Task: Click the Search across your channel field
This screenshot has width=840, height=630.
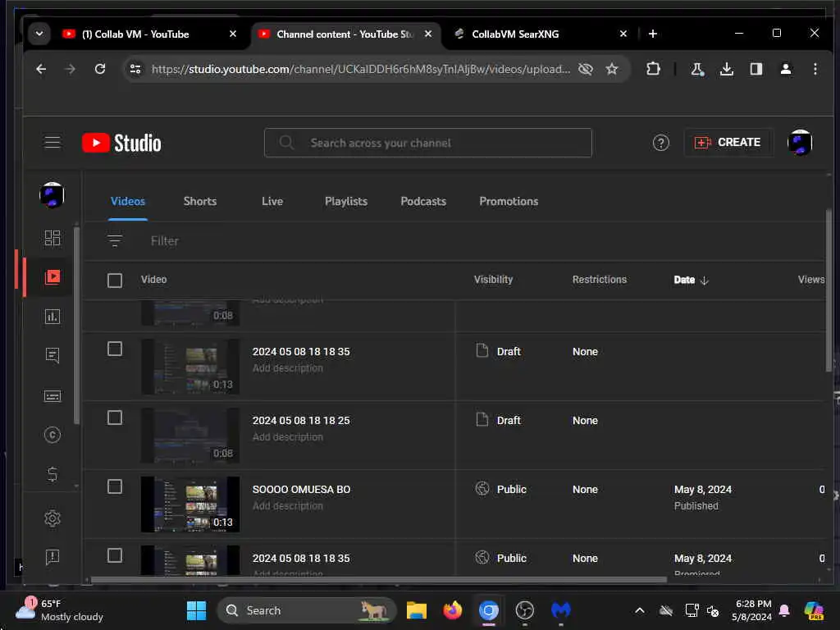Action: tap(427, 143)
